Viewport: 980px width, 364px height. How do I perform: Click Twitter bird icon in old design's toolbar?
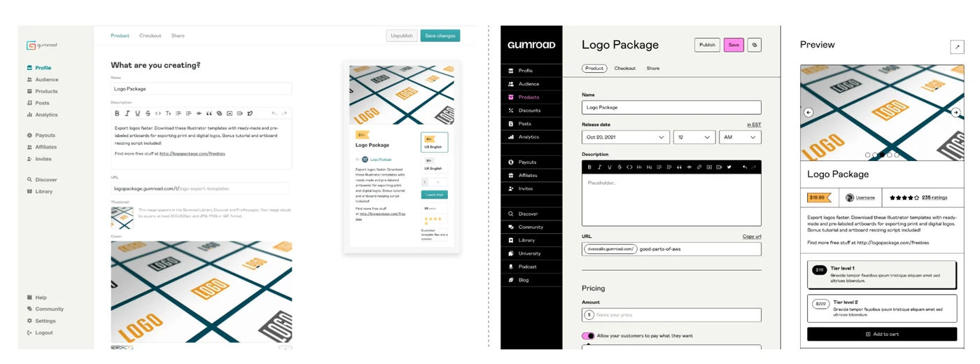250,113
